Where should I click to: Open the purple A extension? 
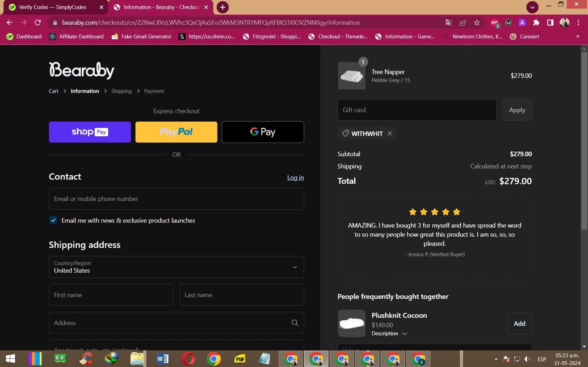pyautogui.click(x=522, y=23)
